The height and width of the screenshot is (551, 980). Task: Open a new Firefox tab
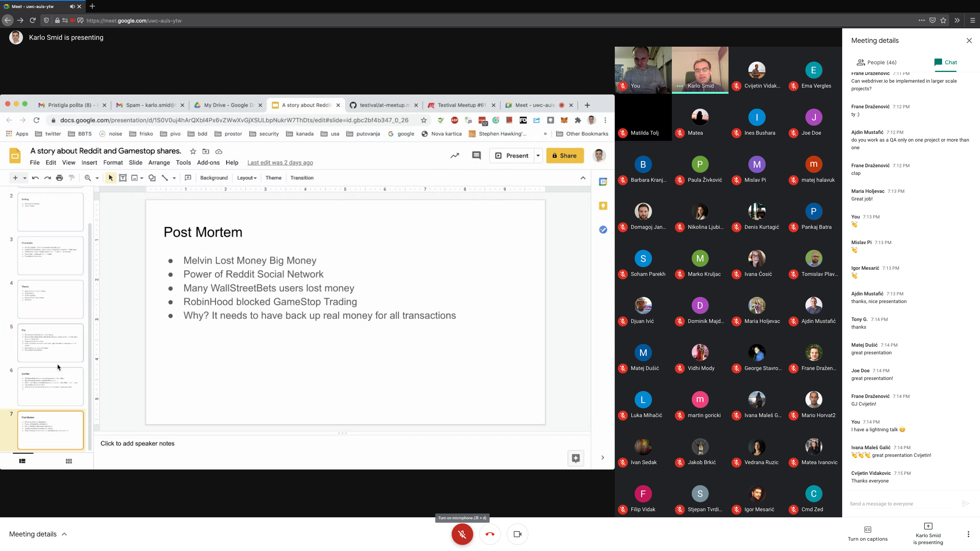[92, 6]
